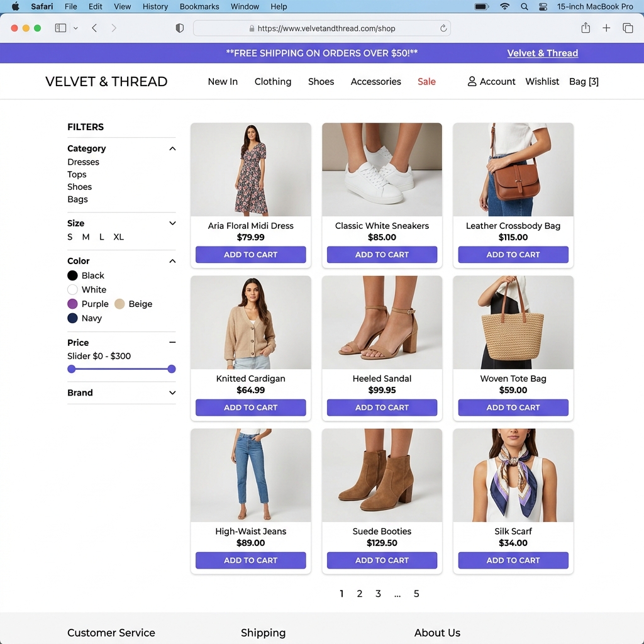Reload the page using the refresh icon
This screenshot has height=644, width=644.
(442, 28)
